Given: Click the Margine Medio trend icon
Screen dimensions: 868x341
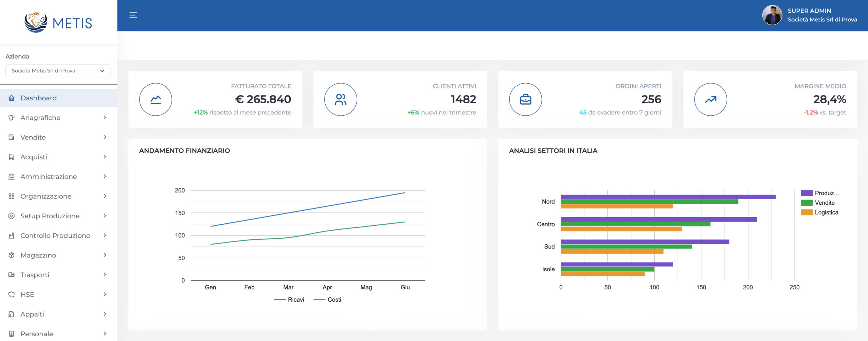Looking at the screenshot, I should (x=710, y=100).
